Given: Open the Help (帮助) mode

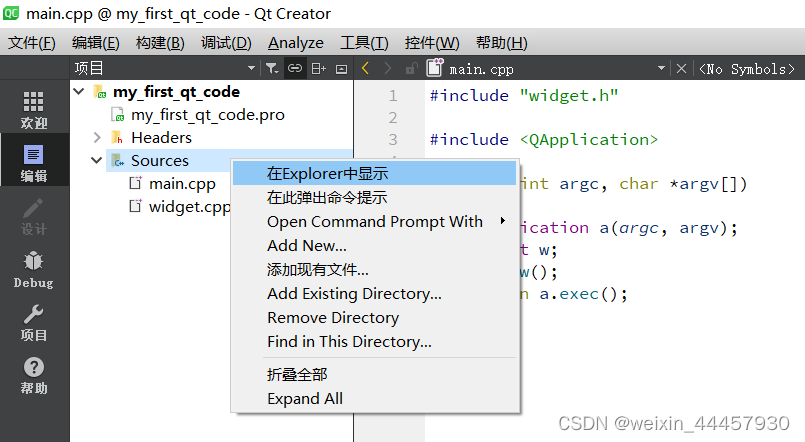Looking at the screenshot, I should (34, 375).
